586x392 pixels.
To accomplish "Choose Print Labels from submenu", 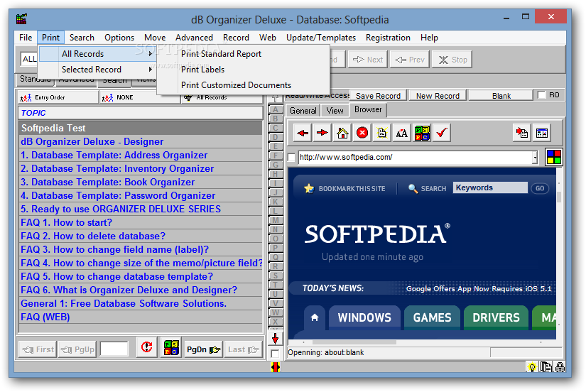I will click(x=203, y=70).
